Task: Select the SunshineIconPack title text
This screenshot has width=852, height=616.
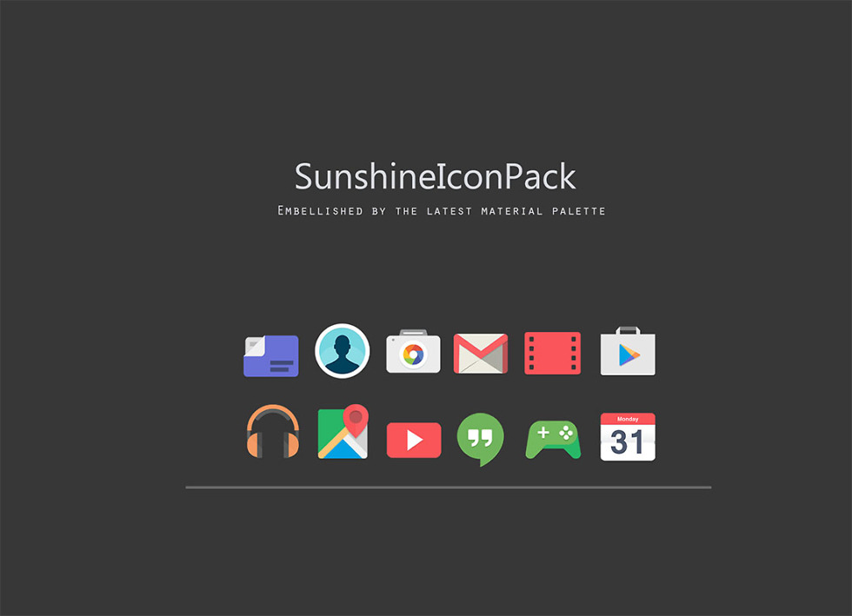Action: coord(436,176)
